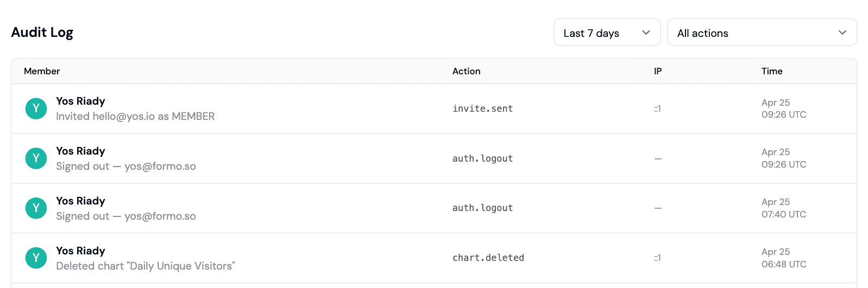Image resolution: width=868 pixels, height=288 pixels.
Task: Select the chart.deleted action label
Action: pyautogui.click(x=488, y=258)
